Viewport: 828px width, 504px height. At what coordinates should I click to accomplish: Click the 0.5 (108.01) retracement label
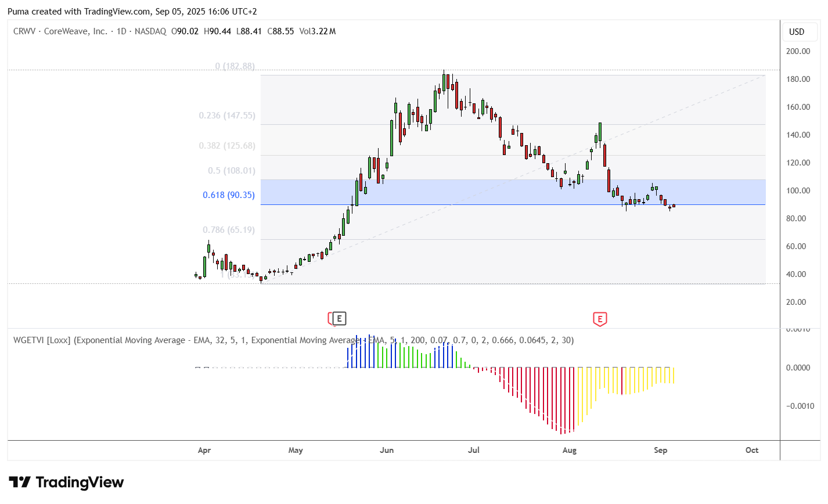coord(232,171)
